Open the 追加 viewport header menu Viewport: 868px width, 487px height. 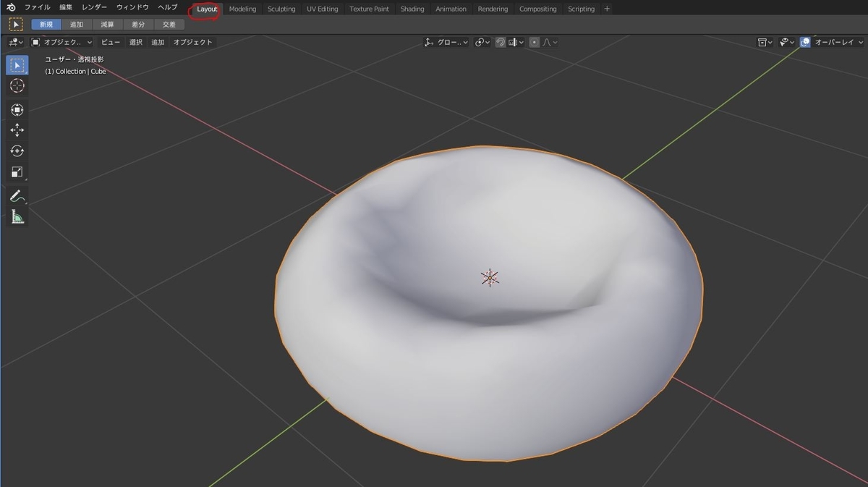click(x=157, y=43)
